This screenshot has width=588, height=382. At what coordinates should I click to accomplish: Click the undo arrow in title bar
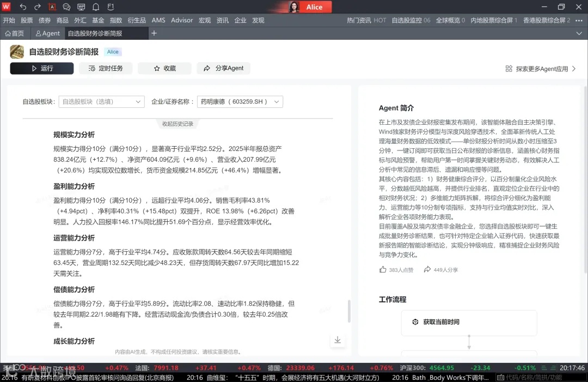pyautogui.click(x=23, y=7)
